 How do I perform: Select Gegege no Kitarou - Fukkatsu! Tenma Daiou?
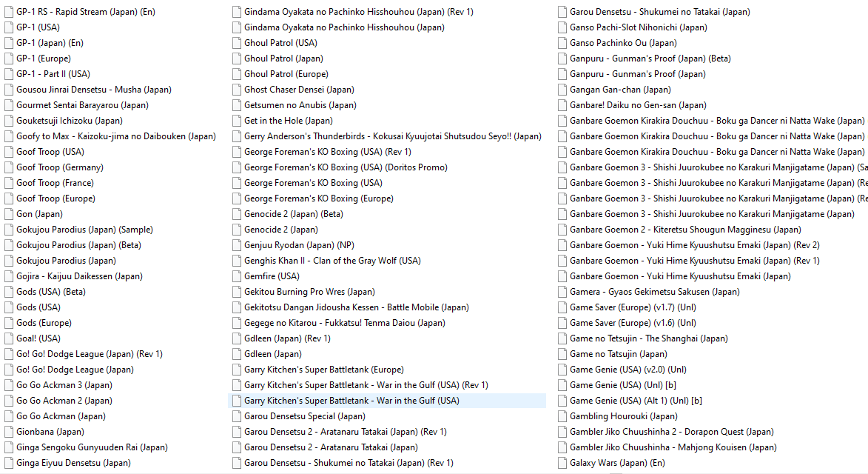click(x=345, y=323)
